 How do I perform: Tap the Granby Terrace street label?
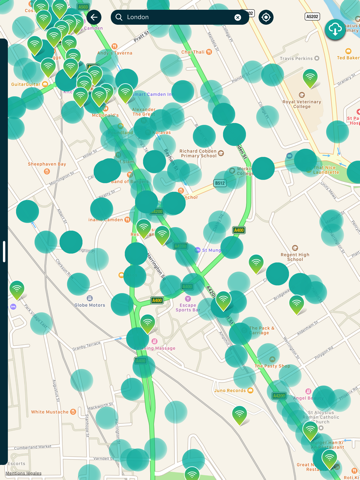click(x=86, y=346)
